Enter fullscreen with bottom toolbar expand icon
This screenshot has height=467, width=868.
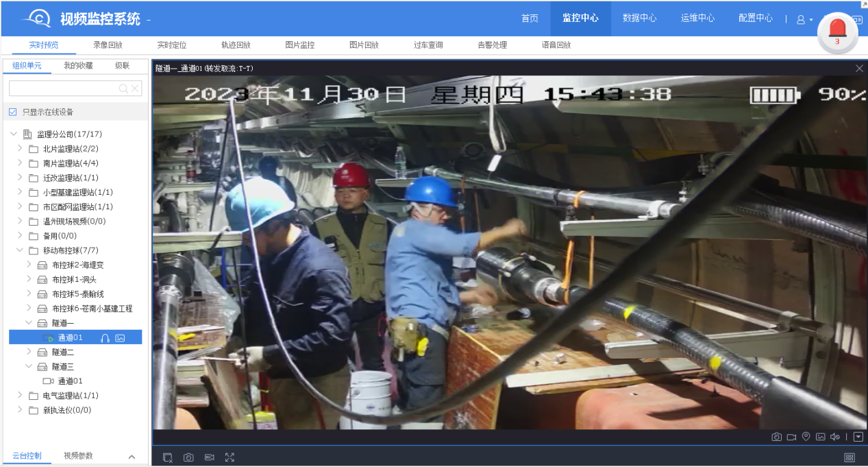(230, 457)
